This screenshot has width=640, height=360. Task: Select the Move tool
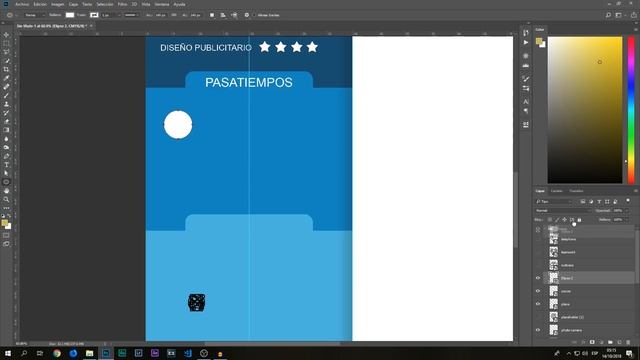pos(6,35)
